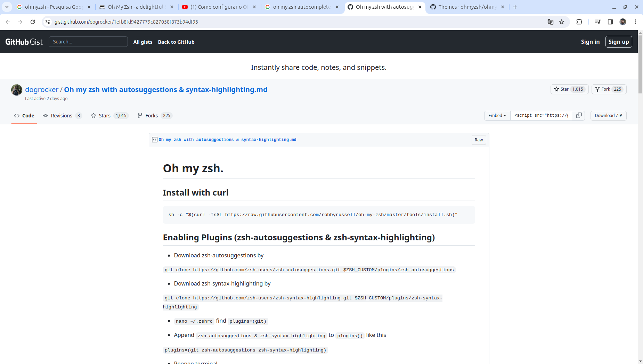The image size is (643, 364).
Task: Switch to 'Themes · ohmyzsh' tab
Action: pyautogui.click(x=467, y=7)
